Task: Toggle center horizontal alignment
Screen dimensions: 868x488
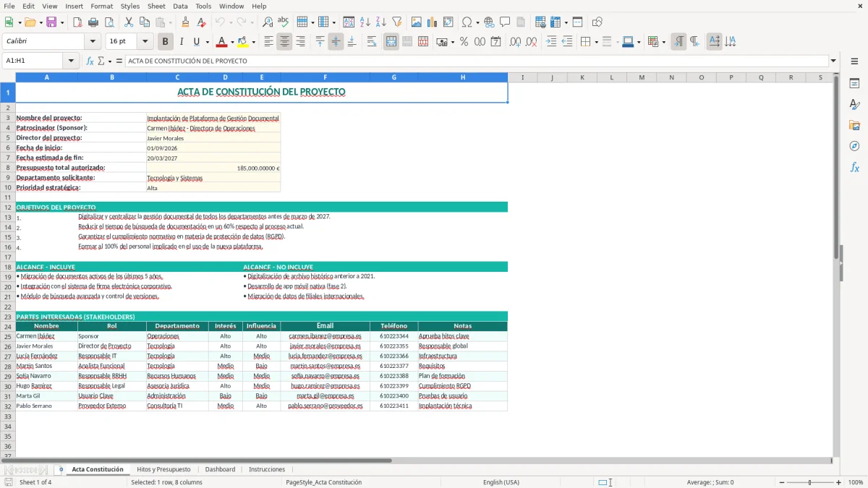Action: (284, 41)
